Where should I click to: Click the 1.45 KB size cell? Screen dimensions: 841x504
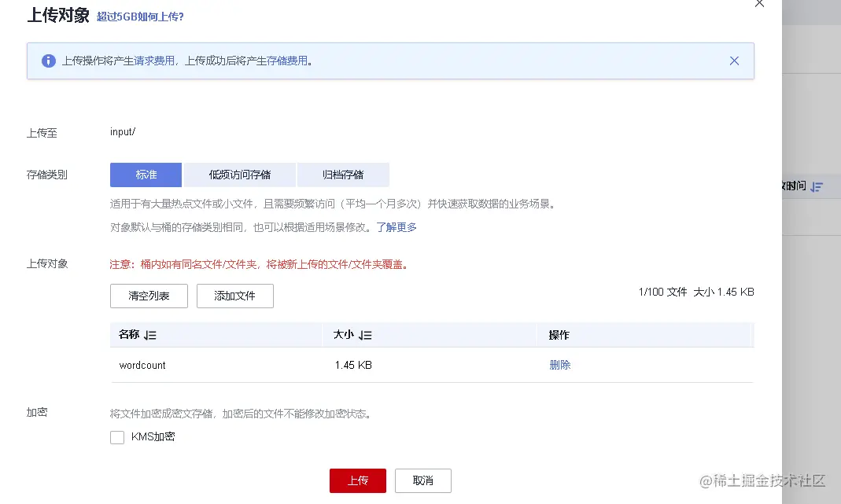(353, 365)
